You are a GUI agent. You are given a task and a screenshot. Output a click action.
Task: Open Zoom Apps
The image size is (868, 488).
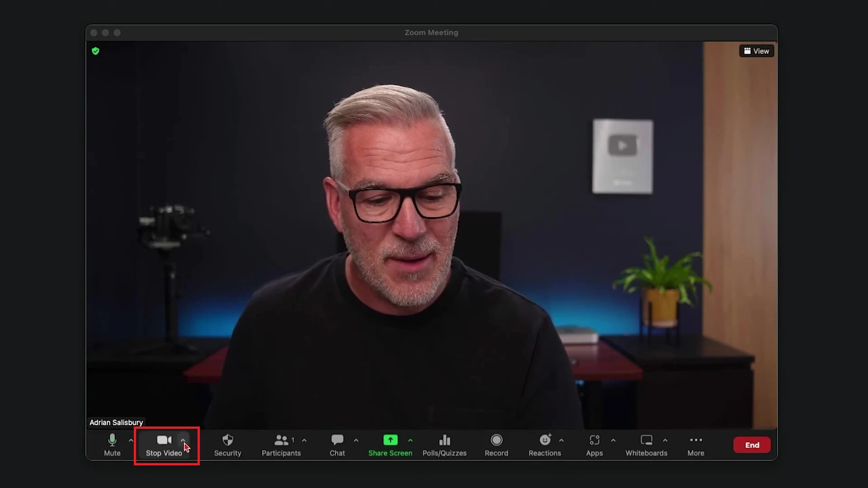coord(594,445)
